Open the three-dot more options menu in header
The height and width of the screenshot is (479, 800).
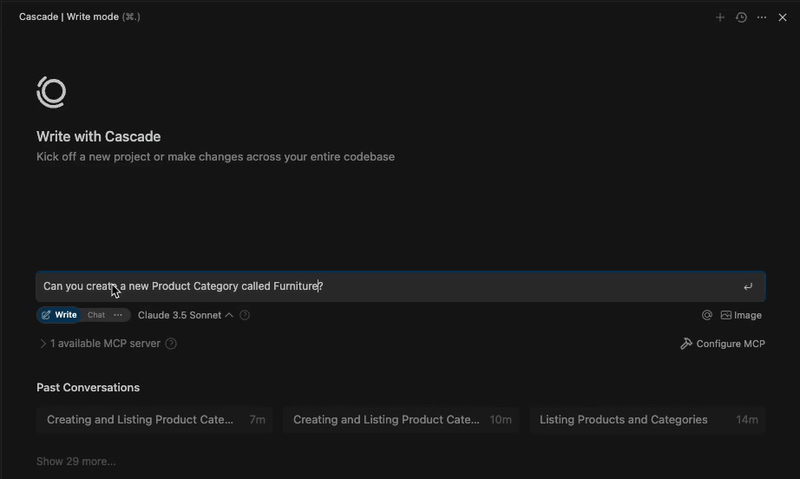pos(762,17)
